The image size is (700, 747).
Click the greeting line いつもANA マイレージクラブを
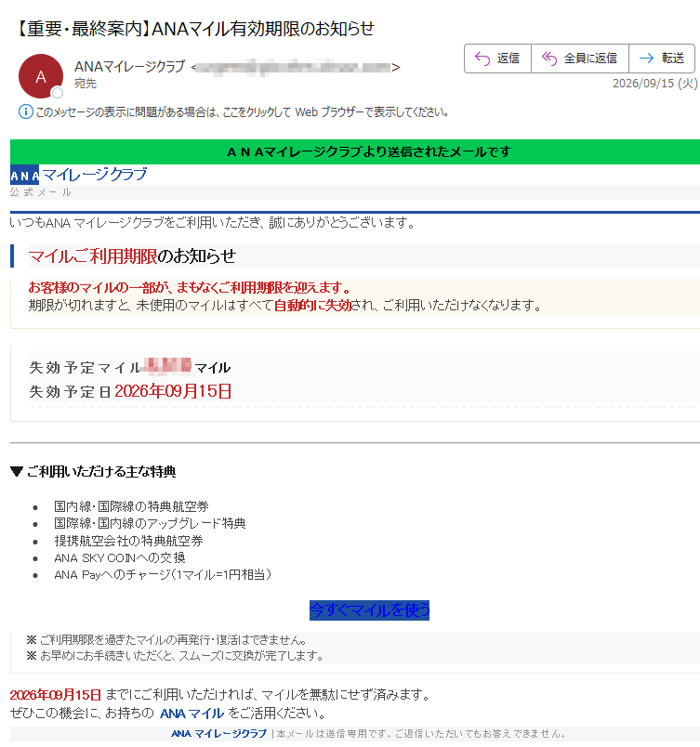coord(213,222)
